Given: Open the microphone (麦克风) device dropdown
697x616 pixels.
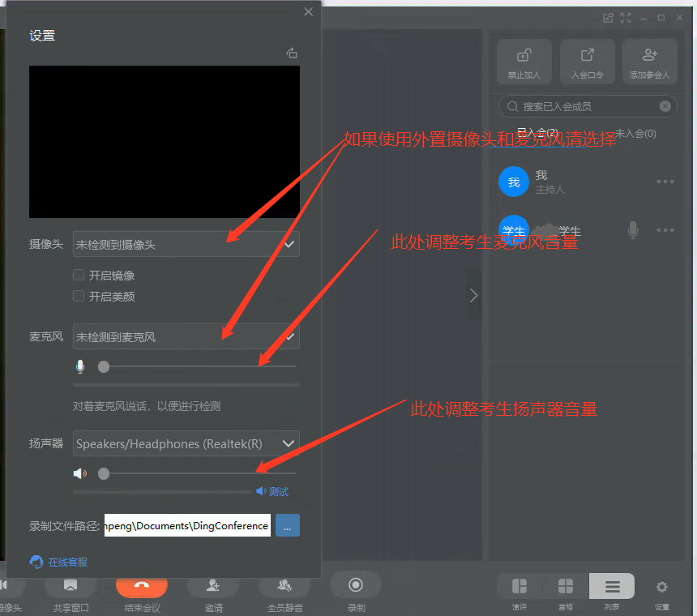Looking at the screenshot, I should click(186, 336).
